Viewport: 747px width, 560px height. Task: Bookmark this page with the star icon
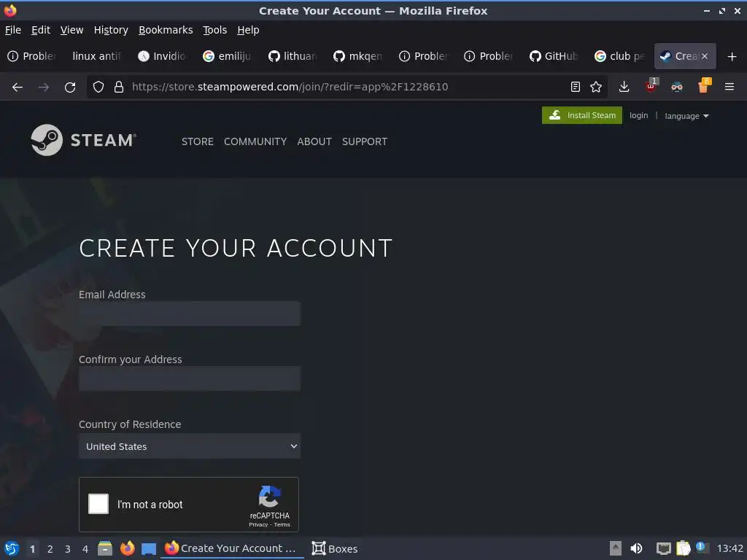pyautogui.click(x=596, y=87)
